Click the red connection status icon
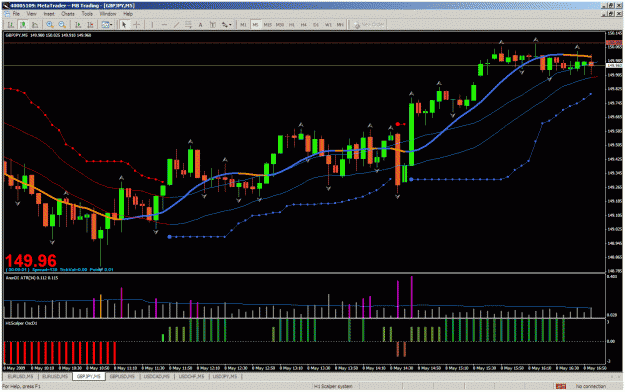This screenshot has width=625, height=392. [561, 386]
